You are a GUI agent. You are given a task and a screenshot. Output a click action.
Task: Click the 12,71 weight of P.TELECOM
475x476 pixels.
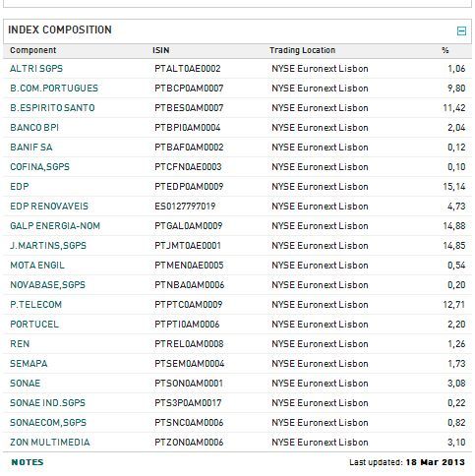pyautogui.click(x=454, y=305)
